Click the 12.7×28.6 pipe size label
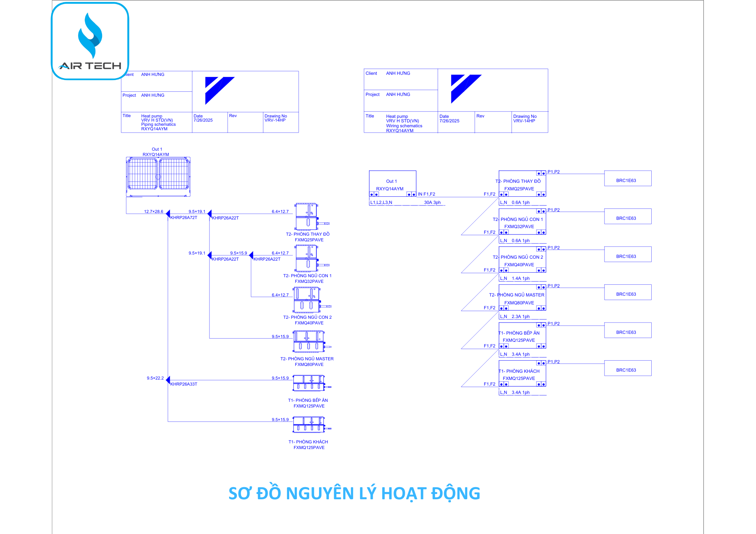The height and width of the screenshot is (534, 756). point(153,211)
